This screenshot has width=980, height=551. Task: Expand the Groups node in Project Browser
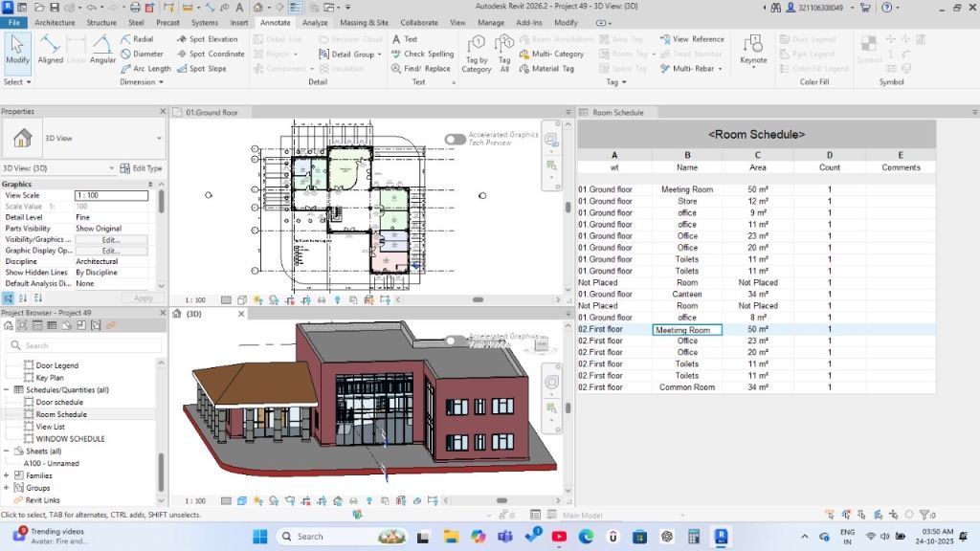pos(7,488)
